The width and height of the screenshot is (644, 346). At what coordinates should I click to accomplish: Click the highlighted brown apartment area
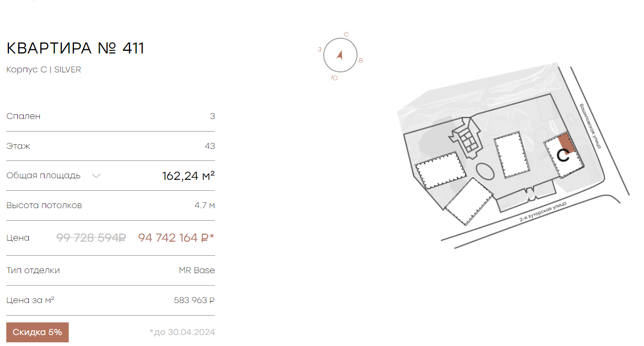(x=566, y=143)
